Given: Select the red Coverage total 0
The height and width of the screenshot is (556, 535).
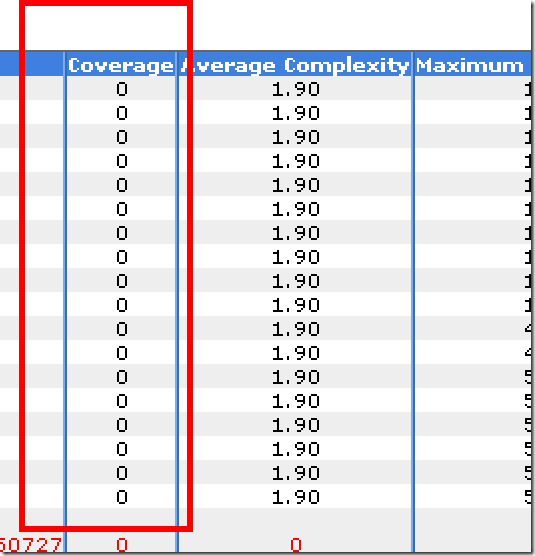Looking at the screenshot, I should [122, 545].
